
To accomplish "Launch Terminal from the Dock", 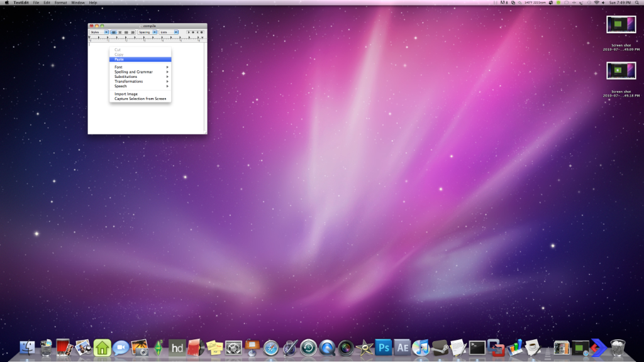I will [477, 347].
